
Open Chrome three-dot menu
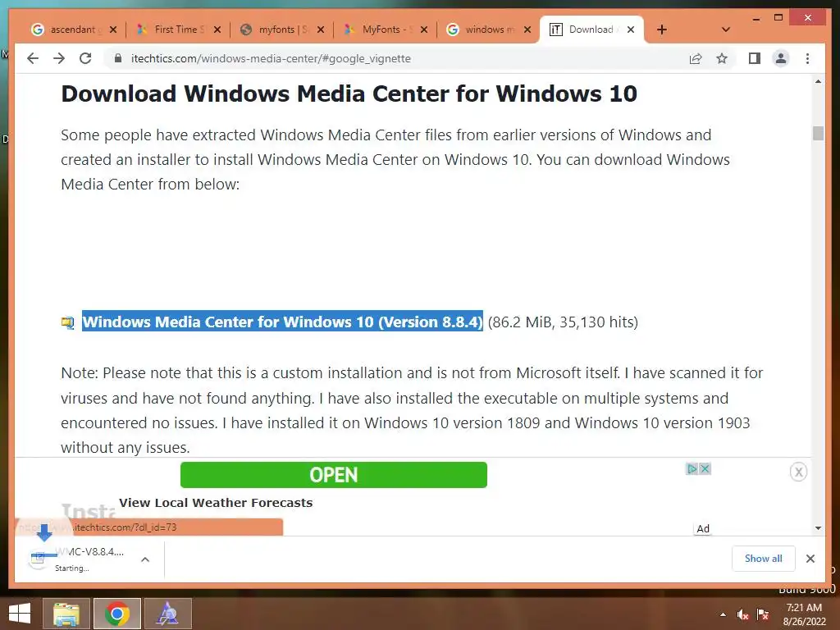807,58
